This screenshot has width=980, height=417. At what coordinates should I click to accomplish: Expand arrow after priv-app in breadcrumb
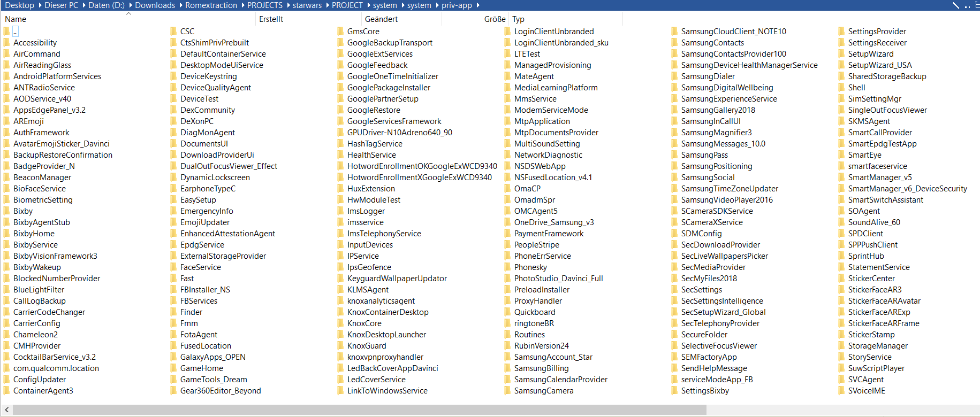coord(477,5)
